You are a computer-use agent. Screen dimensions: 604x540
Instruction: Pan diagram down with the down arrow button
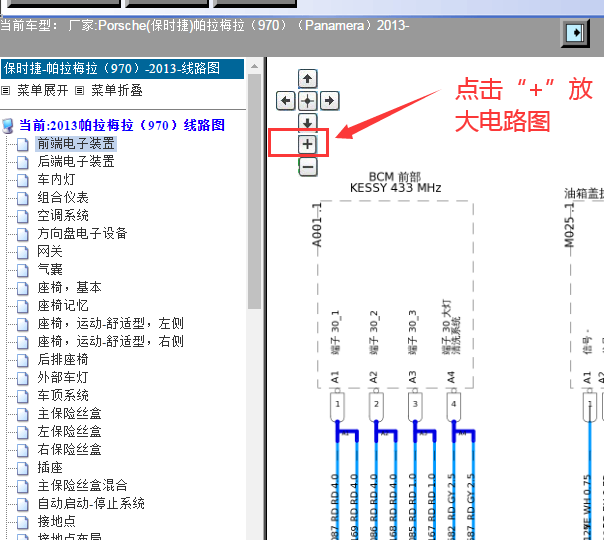click(307, 122)
